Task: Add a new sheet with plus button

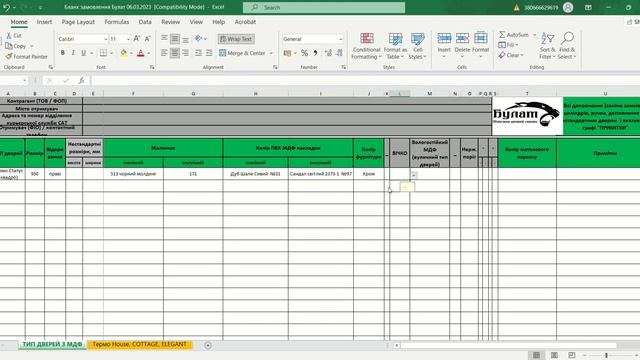Action: (208, 345)
